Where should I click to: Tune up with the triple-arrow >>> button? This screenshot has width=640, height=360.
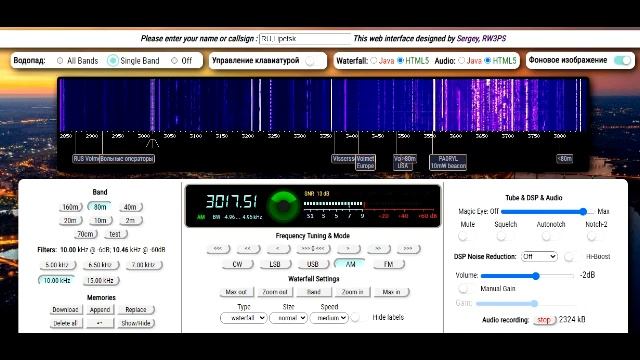(x=408, y=249)
